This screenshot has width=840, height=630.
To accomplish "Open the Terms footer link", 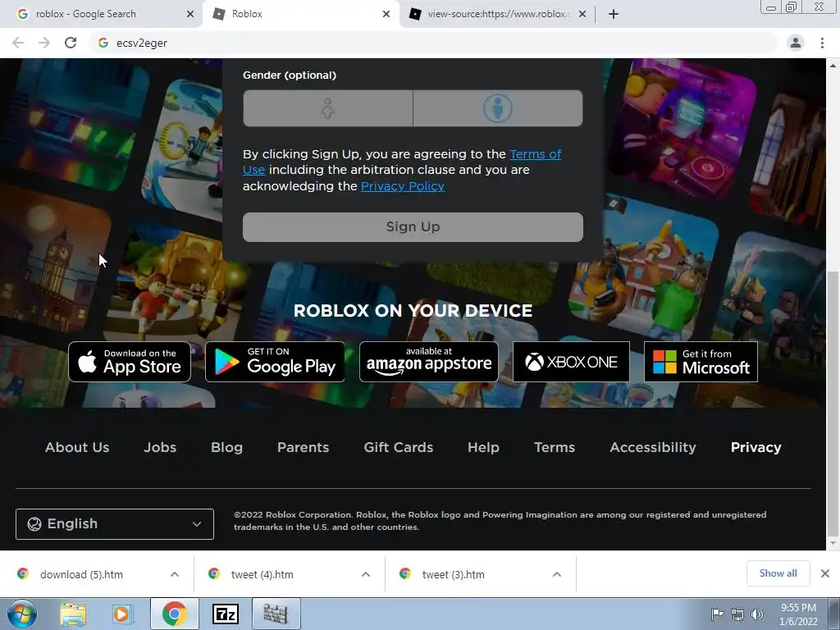I will 555,447.
